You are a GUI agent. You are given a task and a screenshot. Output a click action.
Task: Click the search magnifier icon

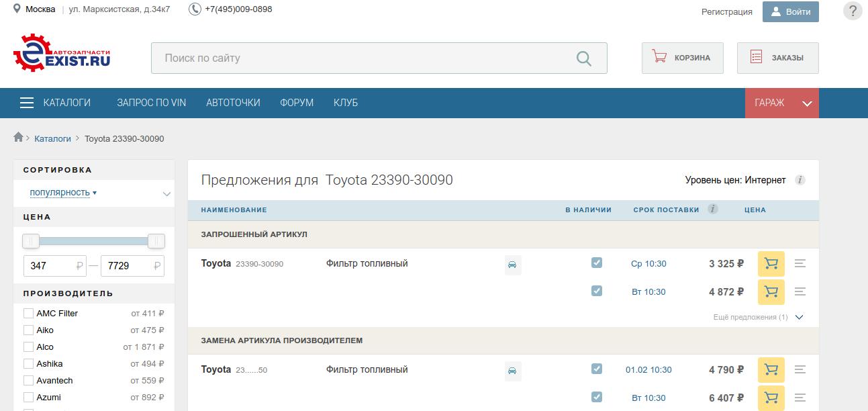pos(583,58)
